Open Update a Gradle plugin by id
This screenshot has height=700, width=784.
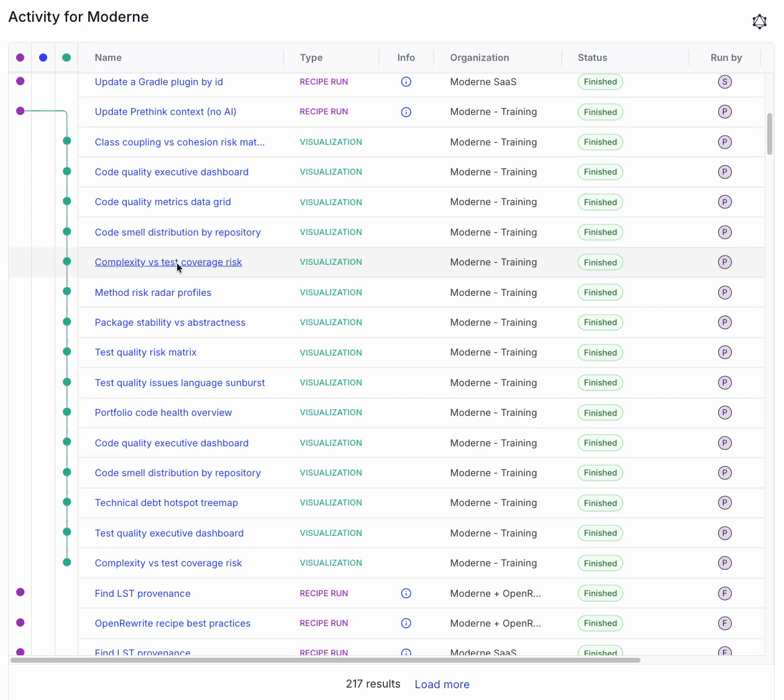[x=158, y=81]
